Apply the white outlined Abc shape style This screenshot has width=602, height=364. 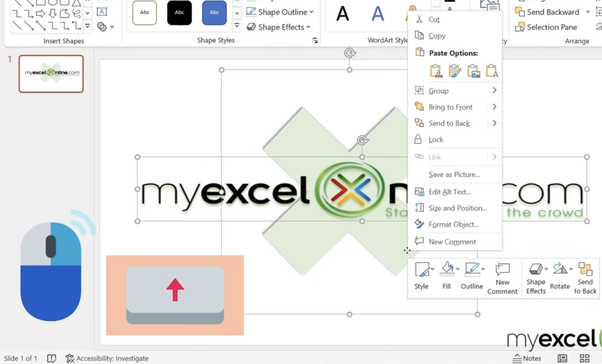[144, 13]
